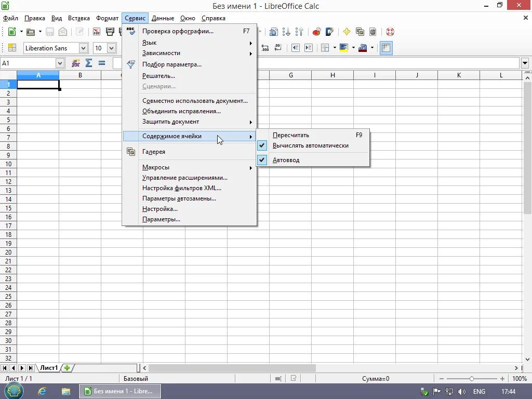Open the font color dropdown arrow
Screen dimensions: 532x399
pos(372,48)
